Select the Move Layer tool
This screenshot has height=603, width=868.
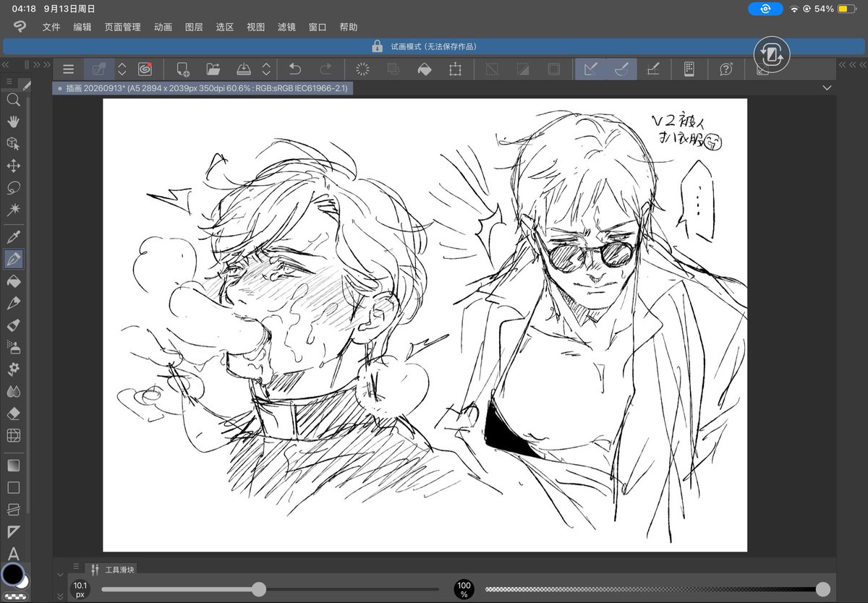point(13,166)
